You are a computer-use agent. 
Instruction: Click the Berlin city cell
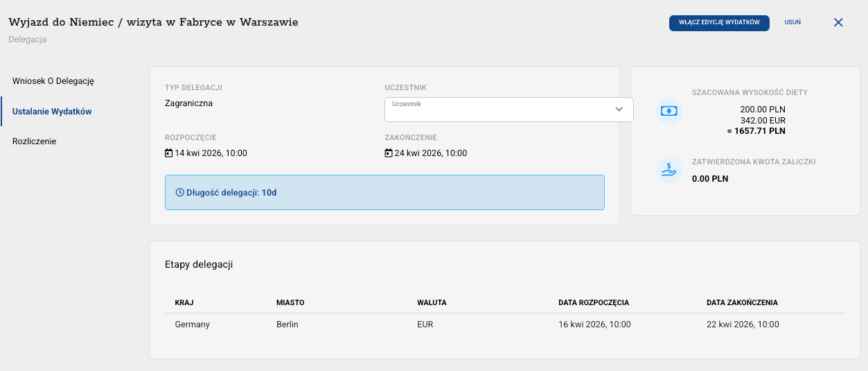point(287,325)
